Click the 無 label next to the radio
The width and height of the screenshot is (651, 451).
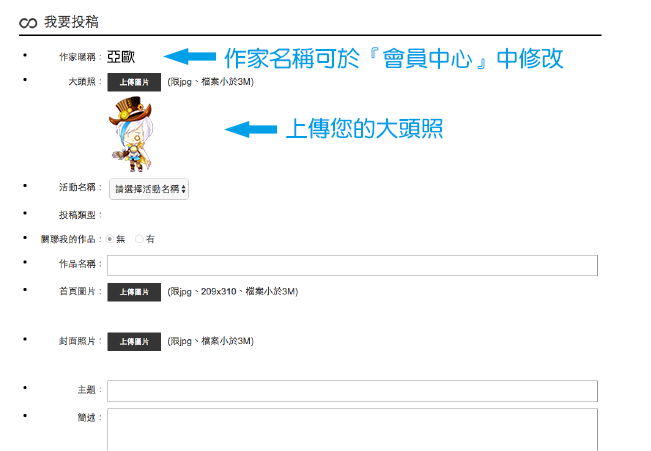coord(120,239)
